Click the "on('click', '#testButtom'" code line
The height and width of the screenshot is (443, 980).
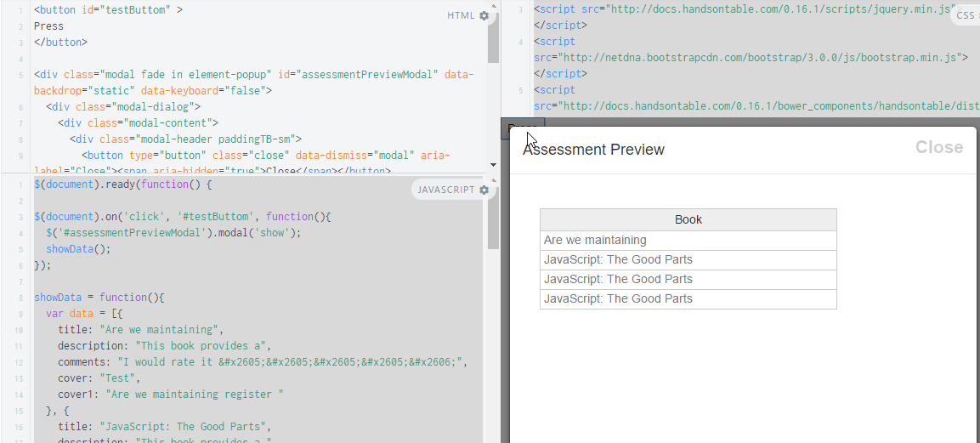[x=183, y=217]
